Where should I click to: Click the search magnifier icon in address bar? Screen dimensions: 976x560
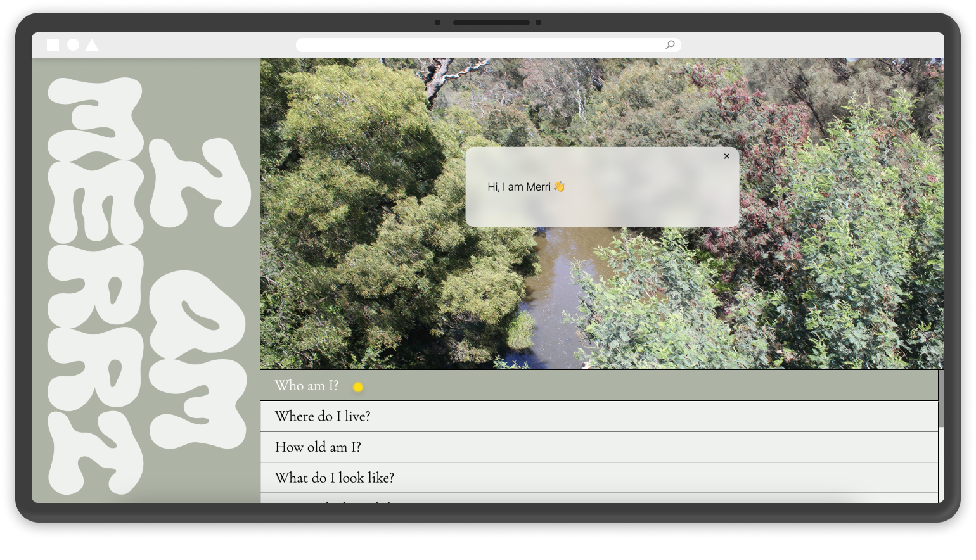click(x=670, y=44)
